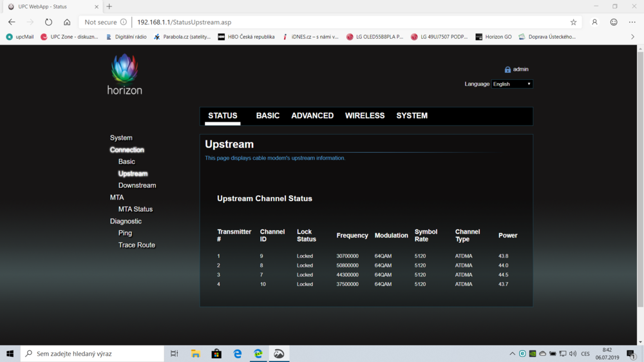Expand the bookmarks bar overflow chevron

(632, 37)
